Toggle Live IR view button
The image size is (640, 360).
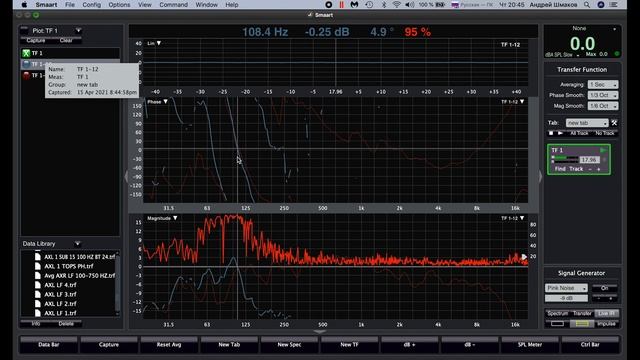click(x=607, y=313)
